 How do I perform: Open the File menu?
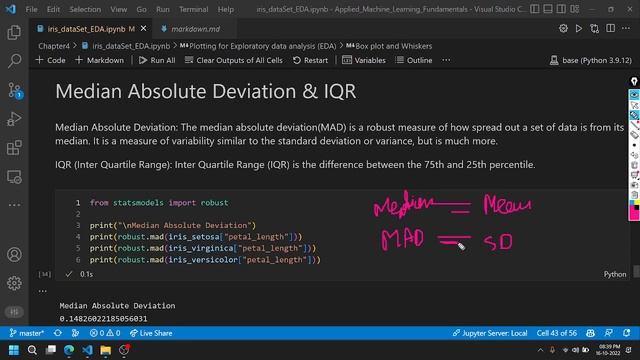[31, 9]
